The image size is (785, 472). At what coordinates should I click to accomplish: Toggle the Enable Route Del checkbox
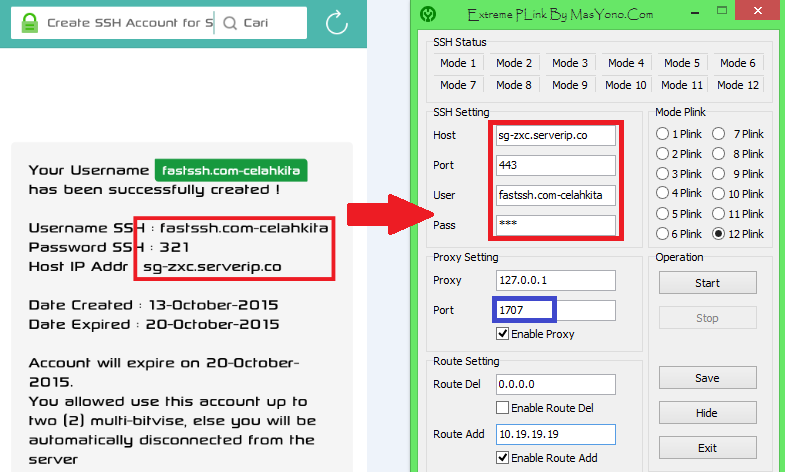tap(502, 407)
